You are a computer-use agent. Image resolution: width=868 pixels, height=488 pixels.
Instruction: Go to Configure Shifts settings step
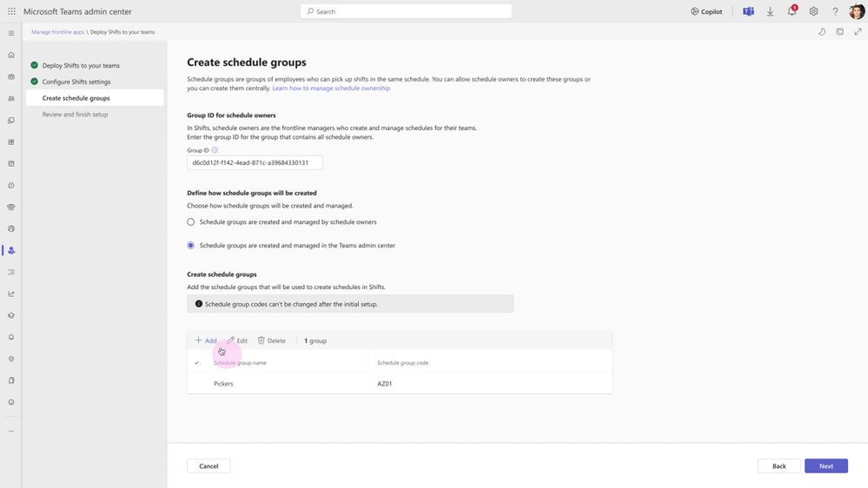coord(76,82)
